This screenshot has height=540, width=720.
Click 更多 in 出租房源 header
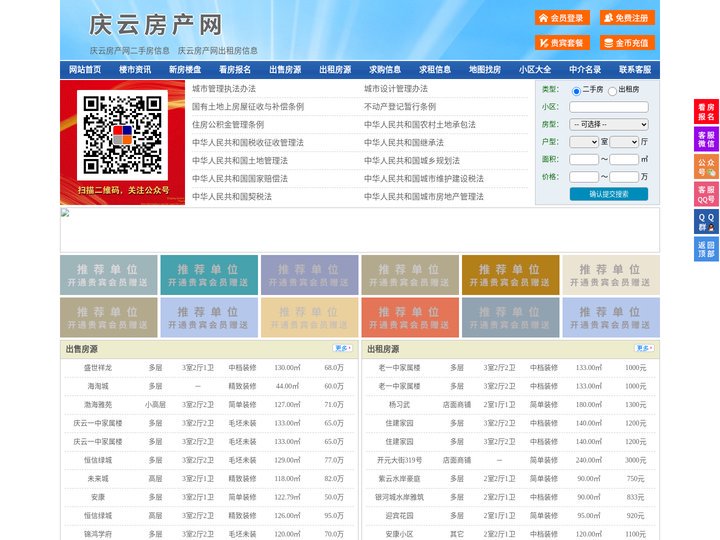pyautogui.click(x=644, y=349)
